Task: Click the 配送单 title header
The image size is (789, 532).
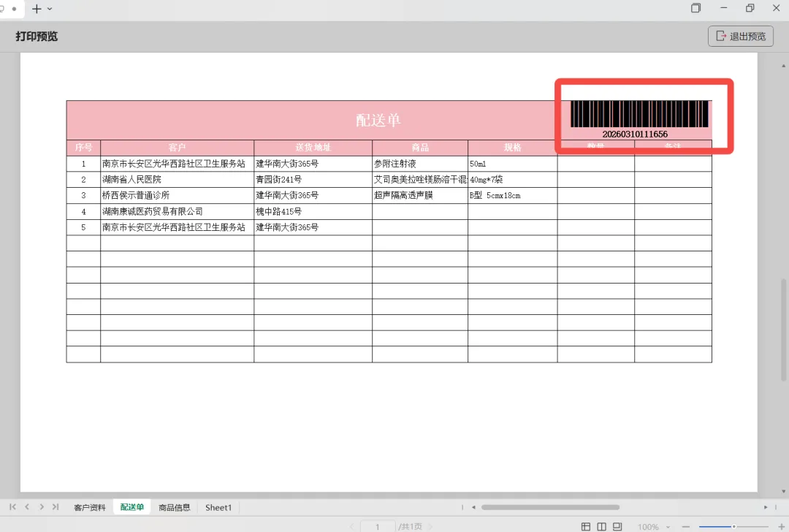Action: (378, 121)
